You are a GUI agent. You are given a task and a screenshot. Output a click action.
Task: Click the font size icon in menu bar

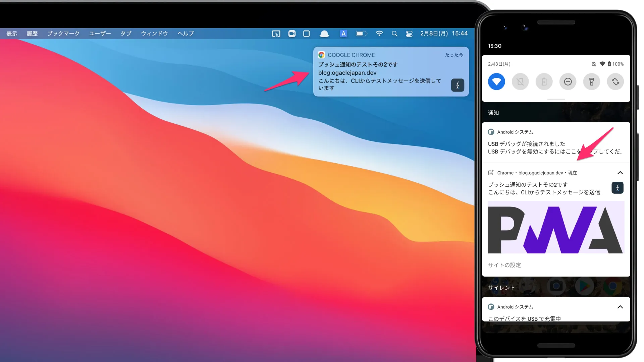(x=344, y=33)
